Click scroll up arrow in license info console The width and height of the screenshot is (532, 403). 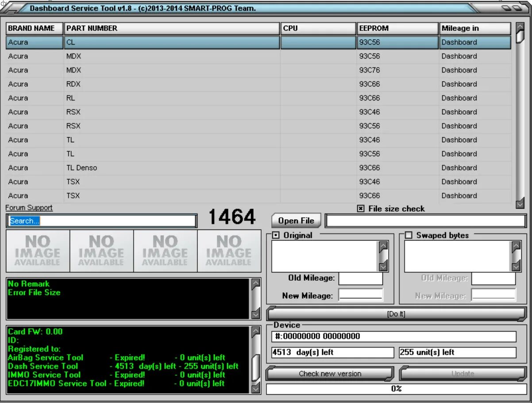(256, 332)
